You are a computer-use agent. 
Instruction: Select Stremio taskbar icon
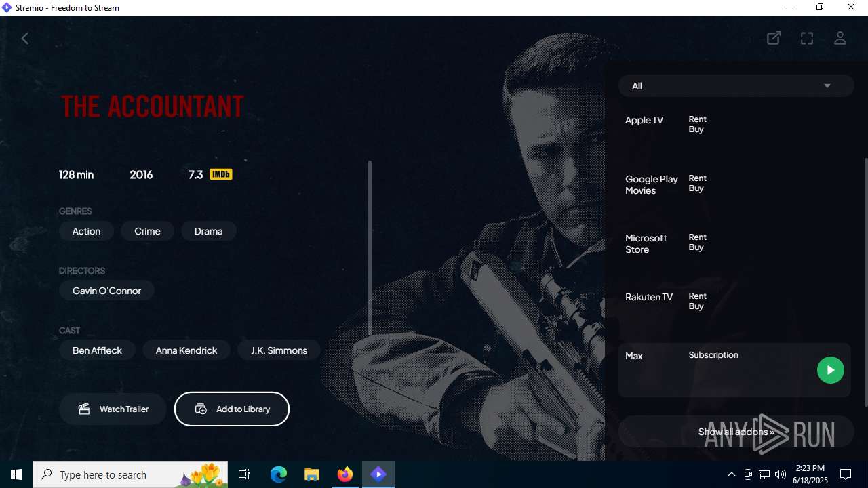point(378,474)
